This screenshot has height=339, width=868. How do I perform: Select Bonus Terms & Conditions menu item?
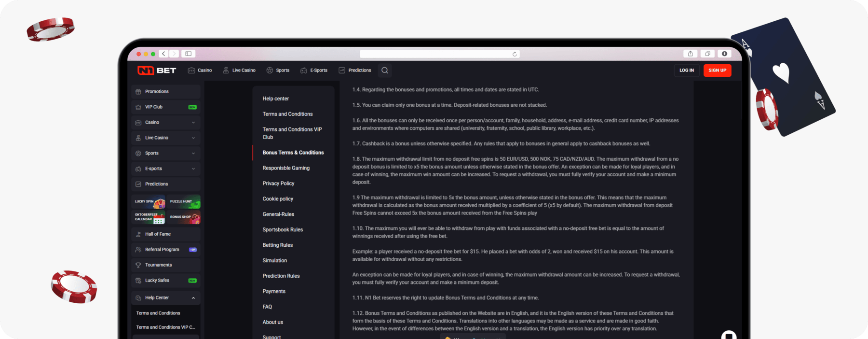pos(293,153)
